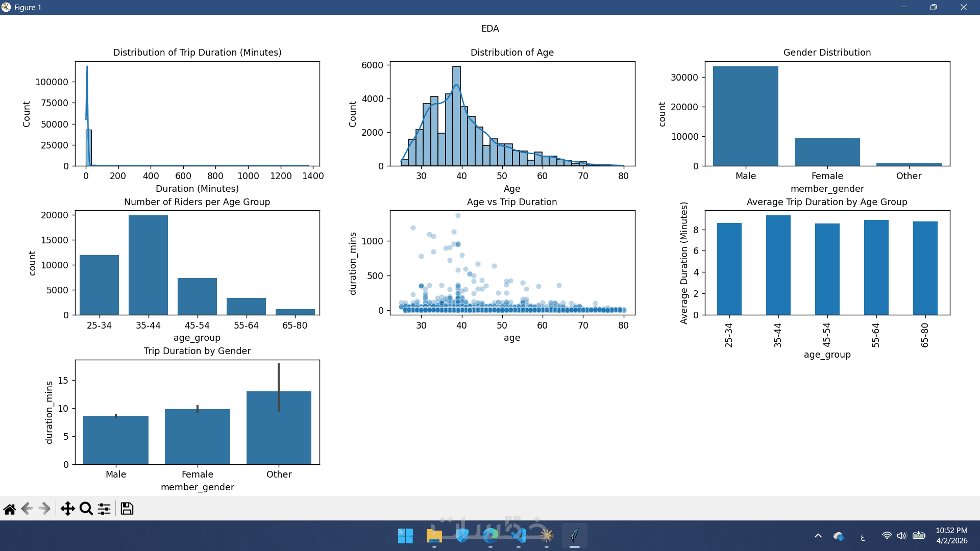This screenshot has height=551, width=980.
Task: Open the Configure subplots dialog
Action: pyautogui.click(x=104, y=509)
